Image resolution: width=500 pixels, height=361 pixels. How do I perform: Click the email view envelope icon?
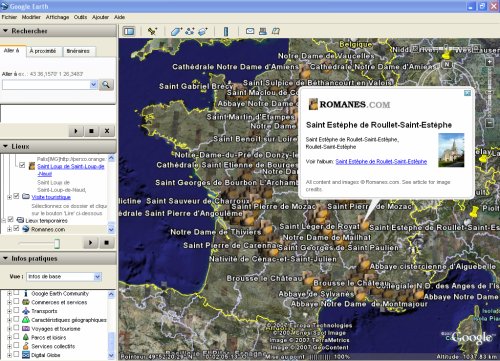coord(250,31)
